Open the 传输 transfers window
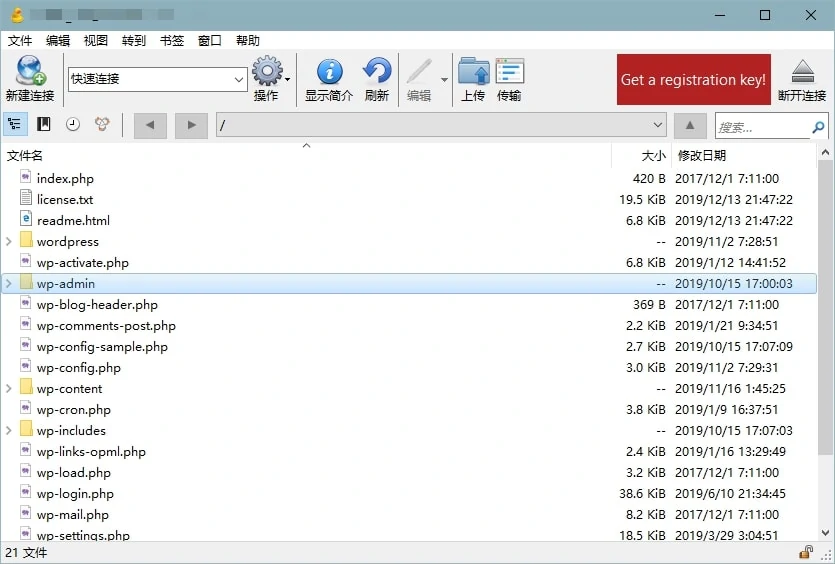 (x=509, y=72)
